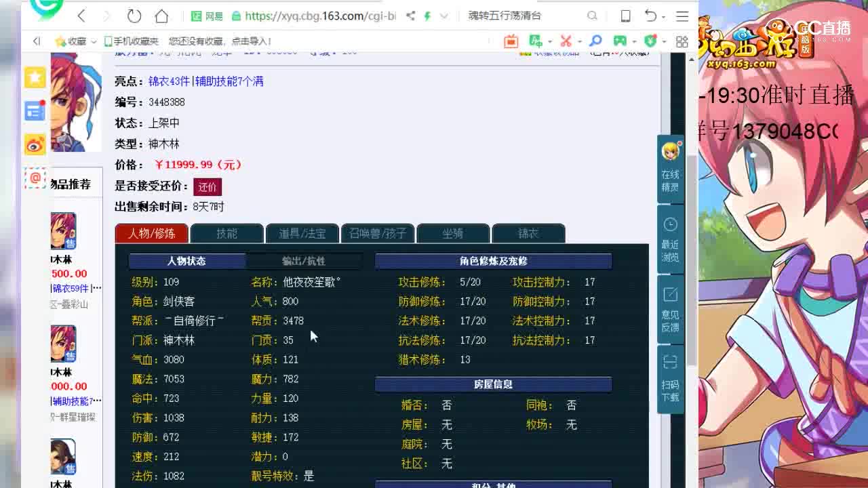The image size is (868, 488).
Task: Click the 出售剩余时间 value 8天7时
Action: [208, 207]
